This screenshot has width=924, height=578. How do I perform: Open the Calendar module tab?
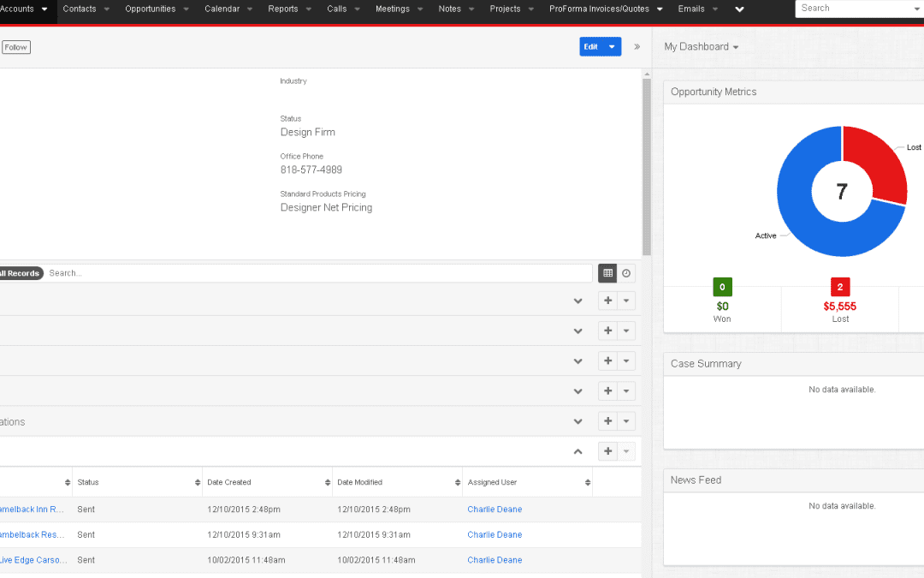coord(222,9)
